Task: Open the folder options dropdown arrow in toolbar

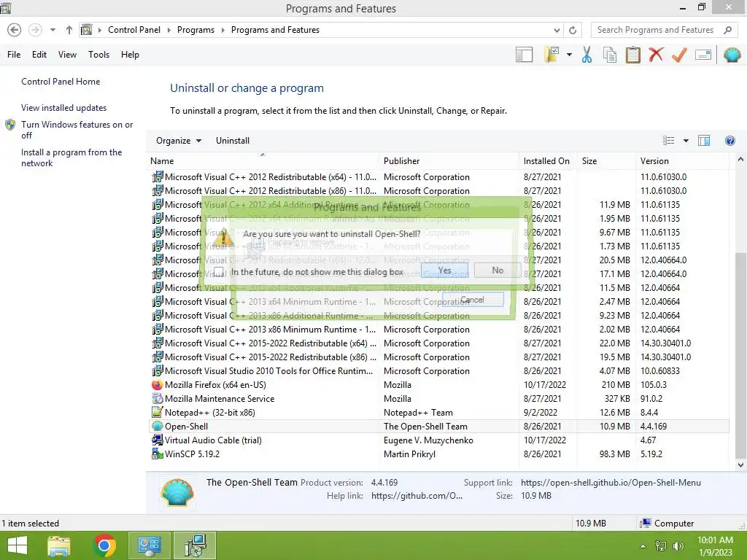Action: (x=569, y=55)
